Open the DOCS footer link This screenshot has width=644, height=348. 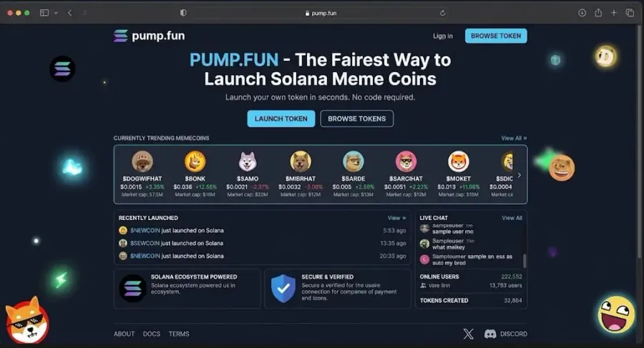(x=152, y=334)
